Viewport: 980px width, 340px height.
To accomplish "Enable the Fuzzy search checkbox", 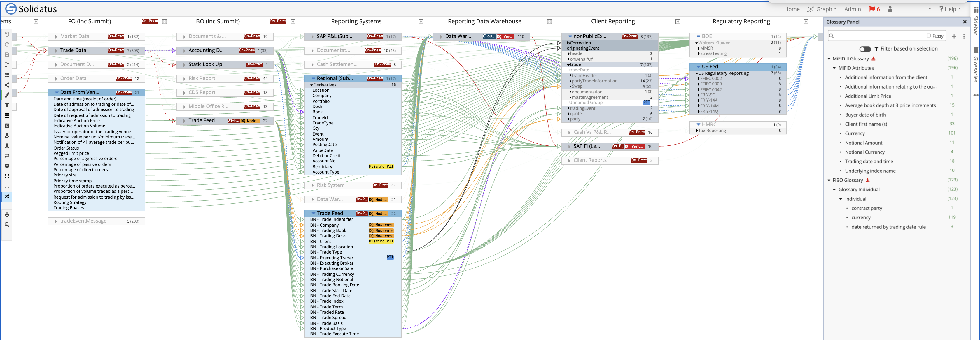I will [929, 36].
